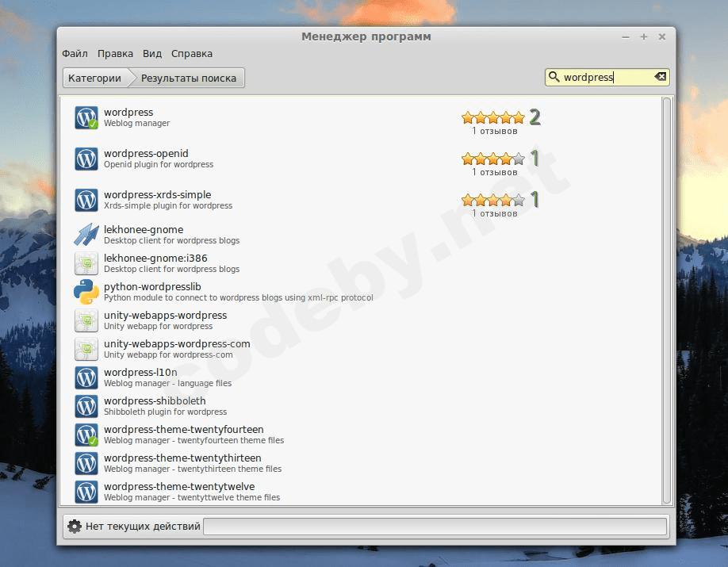Click the wordpress-theme-twentythirteen package icon
The width and height of the screenshot is (728, 567).
coord(86,463)
